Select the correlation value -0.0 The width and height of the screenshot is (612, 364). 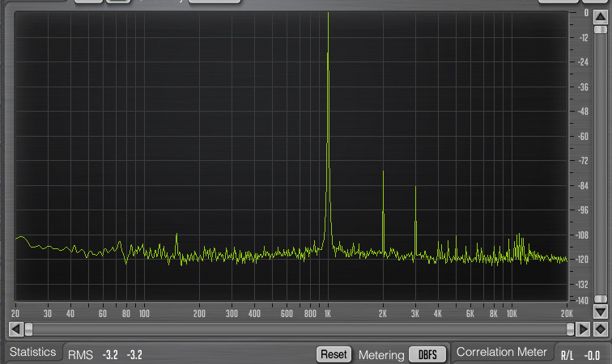click(592, 355)
